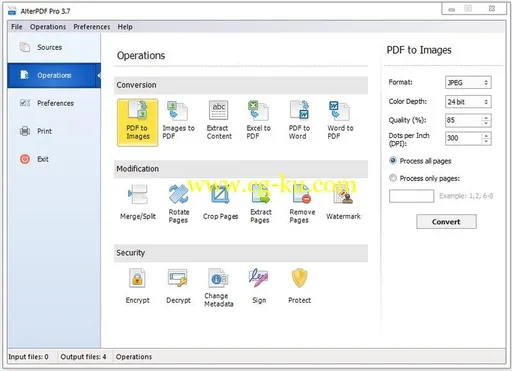
Task: Open the Operations menu in menu bar
Action: coord(48,27)
